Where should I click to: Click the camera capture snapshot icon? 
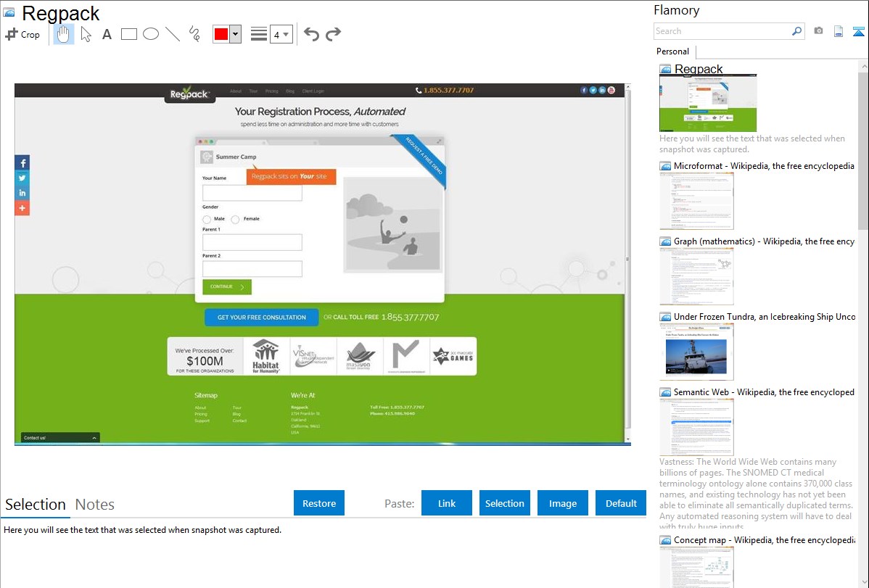pos(818,31)
